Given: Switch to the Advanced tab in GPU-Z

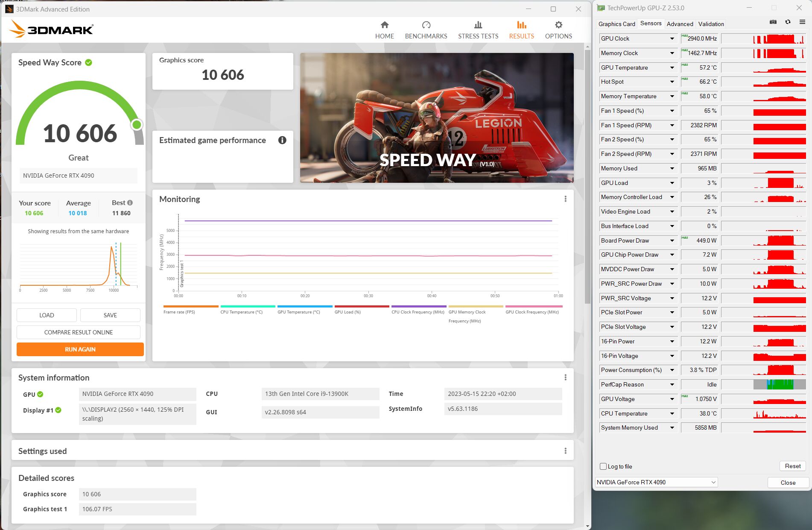Looking at the screenshot, I should (680, 24).
